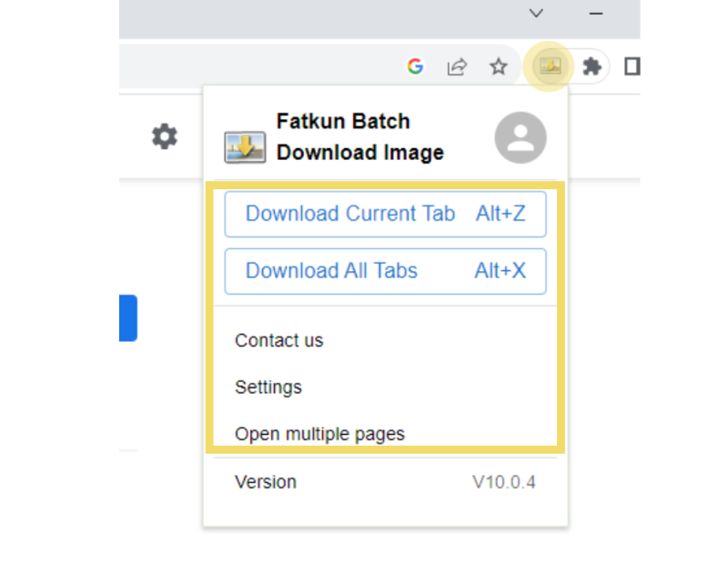Open the page settings gear

coord(165,137)
